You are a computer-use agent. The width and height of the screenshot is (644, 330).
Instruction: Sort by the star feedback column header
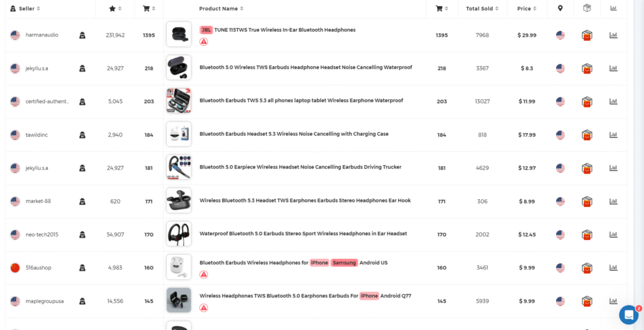tap(115, 9)
